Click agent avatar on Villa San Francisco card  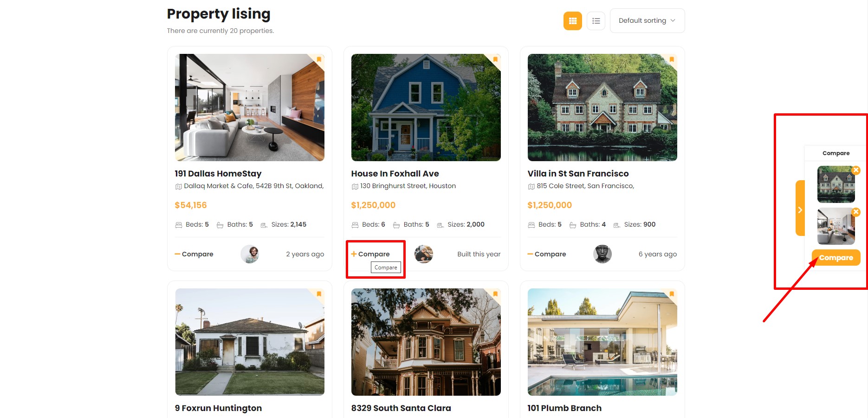coord(602,254)
